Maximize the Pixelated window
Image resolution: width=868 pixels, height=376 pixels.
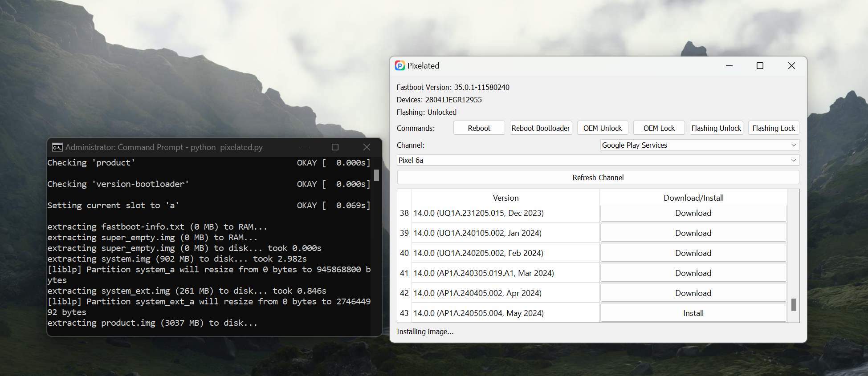[x=760, y=66]
